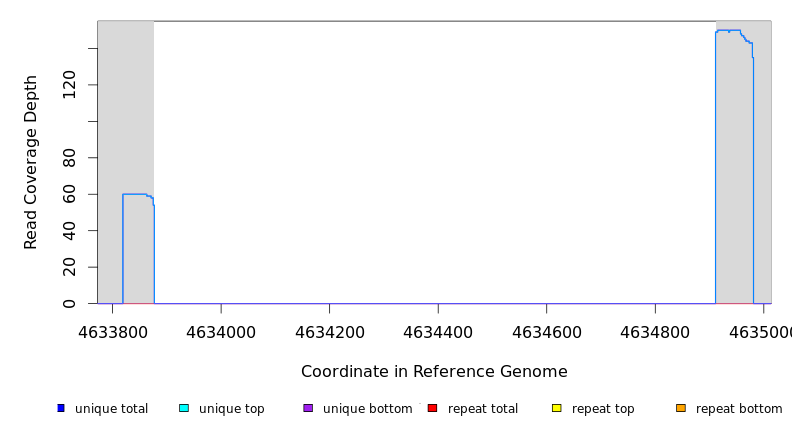
Task: Click the blue 'unique total' legend swatch
Action: click(x=61, y=408)
